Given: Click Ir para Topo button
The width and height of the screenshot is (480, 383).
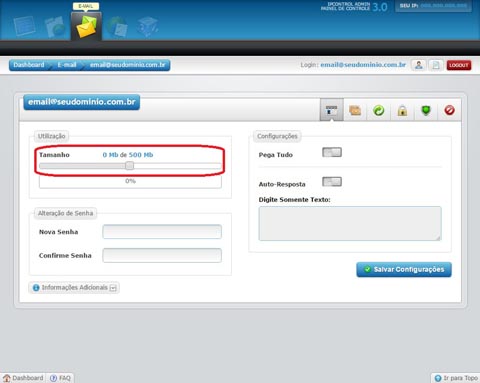Looking at the screenshot, I should click(x=456, y=378).
